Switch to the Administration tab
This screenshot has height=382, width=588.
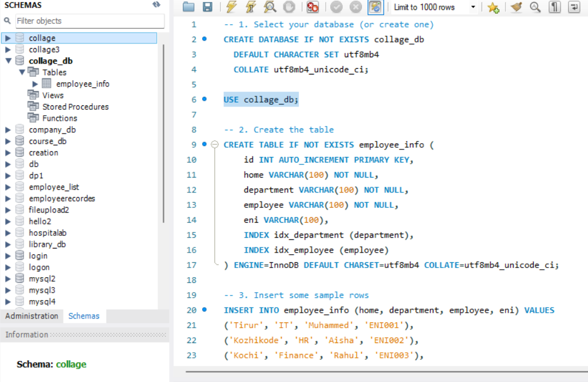click(x=31, y=316)
